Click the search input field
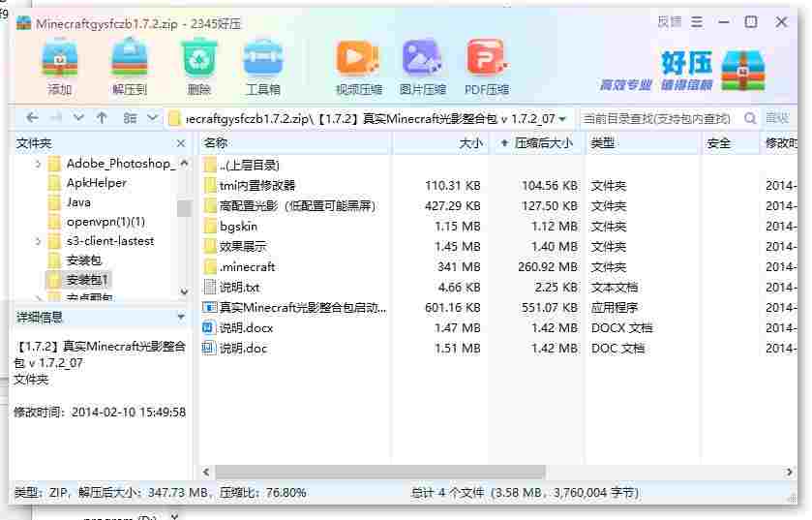This screenshot has width=812, height=520. pos(658,118)
